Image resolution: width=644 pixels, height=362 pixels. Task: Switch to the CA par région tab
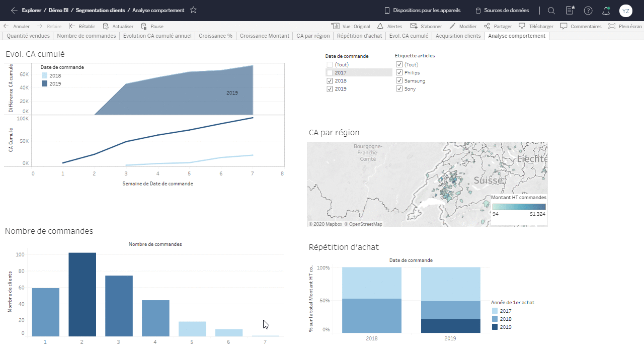coord(313,36)
